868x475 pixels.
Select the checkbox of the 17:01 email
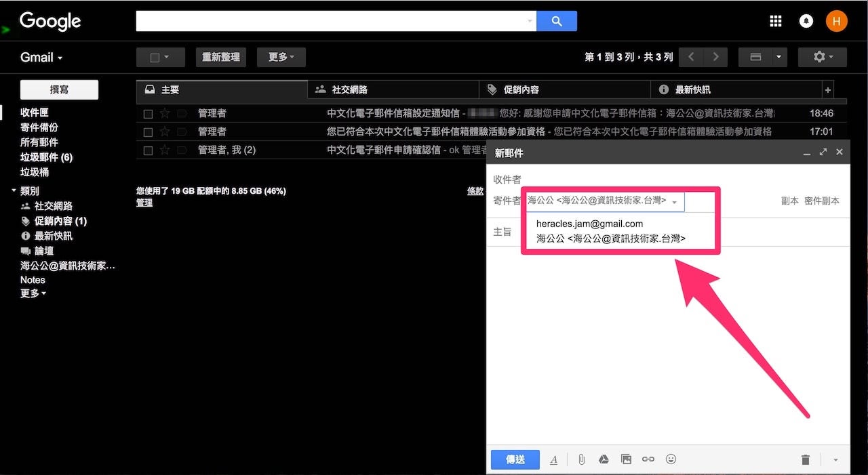(148, 131)
